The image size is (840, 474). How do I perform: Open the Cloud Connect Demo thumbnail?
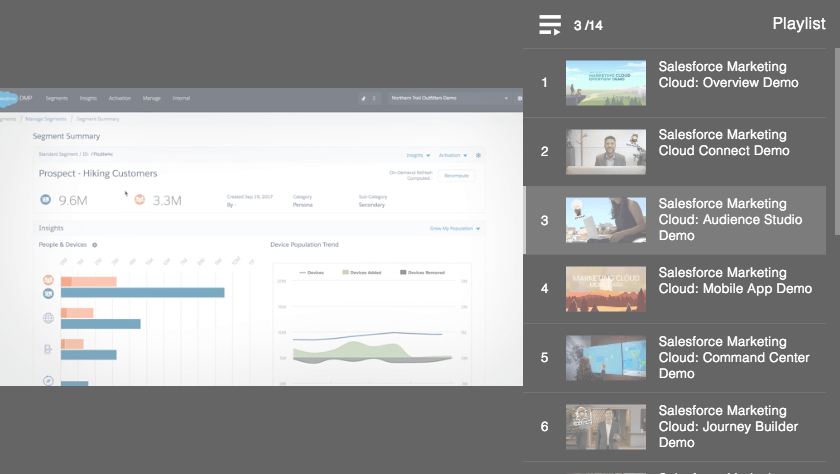coord(606,152)
